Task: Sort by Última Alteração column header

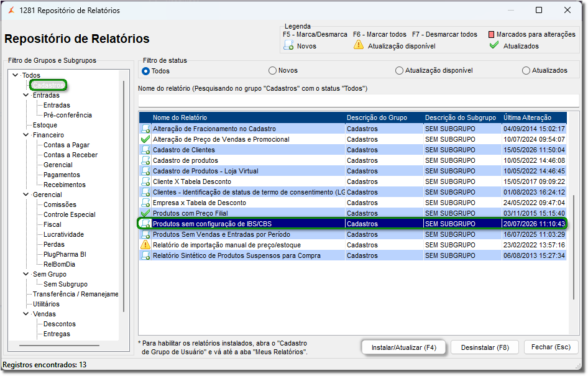Action: tap(534, 117)
